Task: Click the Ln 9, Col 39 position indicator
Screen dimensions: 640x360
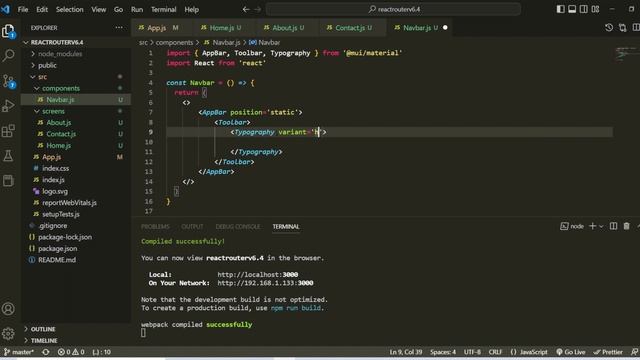Action: [406, 352]
